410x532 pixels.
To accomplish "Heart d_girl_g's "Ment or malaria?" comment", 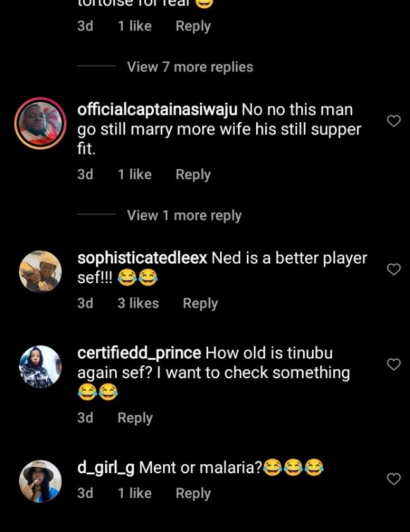I will 394,479.
